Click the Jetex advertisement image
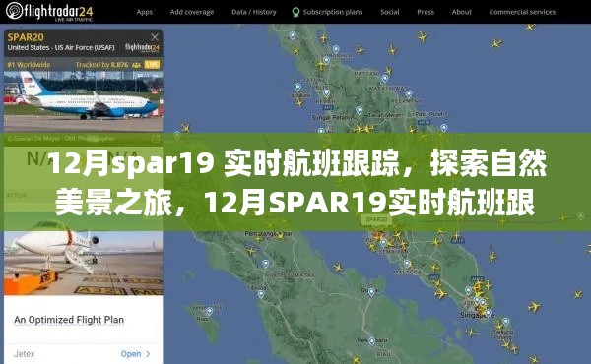 pos(84,263)
